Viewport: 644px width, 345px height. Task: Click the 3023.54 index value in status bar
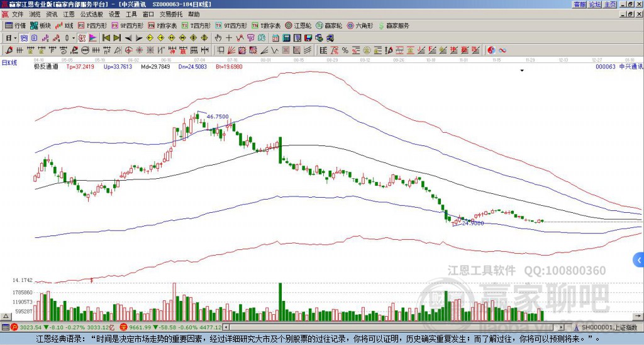click(x=31, y=327)
